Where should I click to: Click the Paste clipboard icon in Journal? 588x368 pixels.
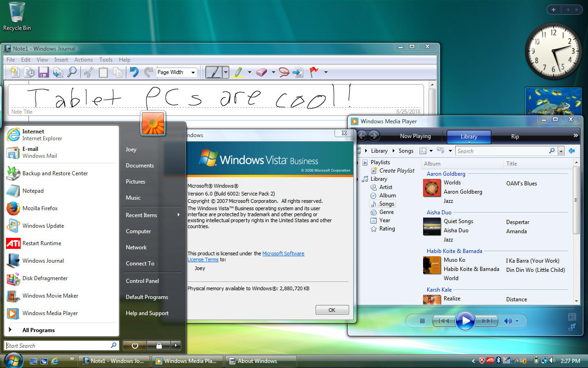103,72
